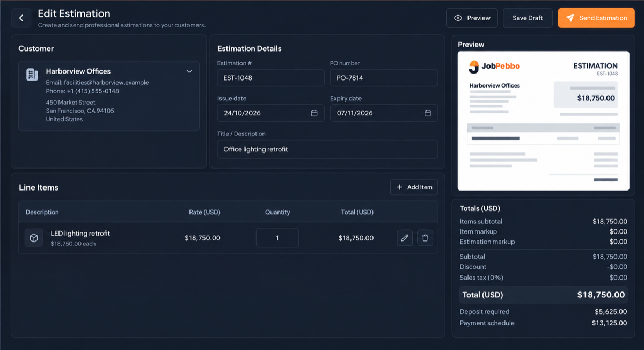Click the plus icon in Add Item
644x350 pixels.
(399, 187)
